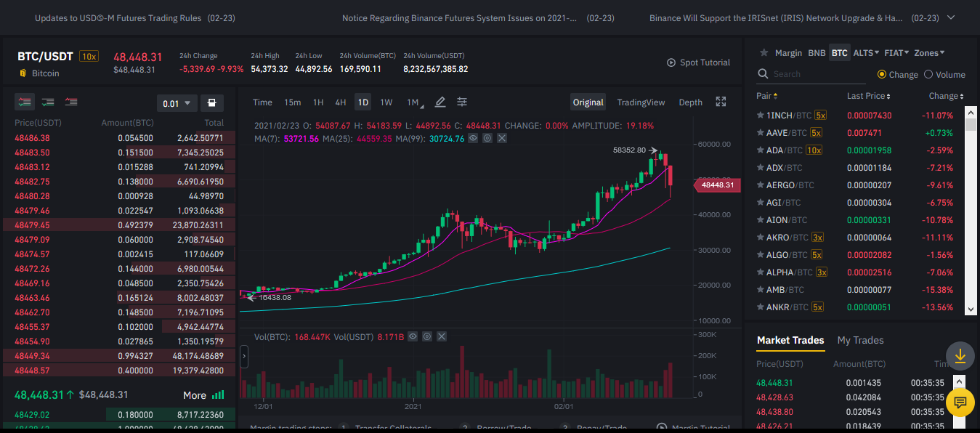The height and width of the screenshot is (433, 980).
Task: Remove the volume indicator with X
Action: [442, 336]
